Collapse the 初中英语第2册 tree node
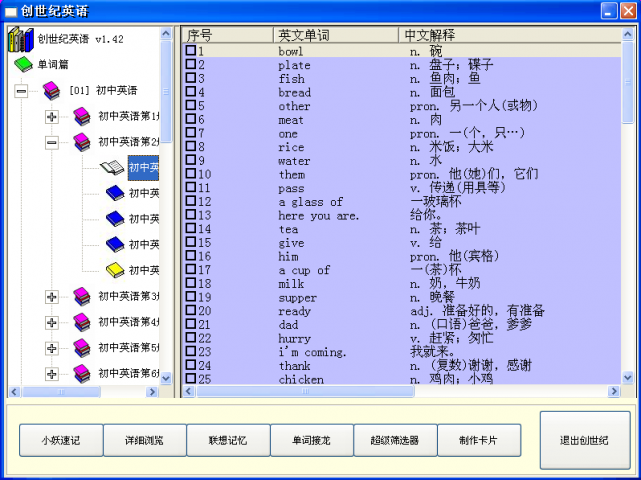Screen dimensions: 641x480 tap(52, 143)
